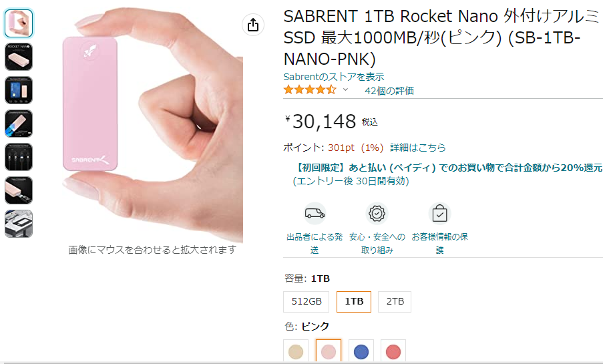Screen dimensions: 603x364
Task: Click the shopping bag privacy icon
Action: tap(439, 213)
